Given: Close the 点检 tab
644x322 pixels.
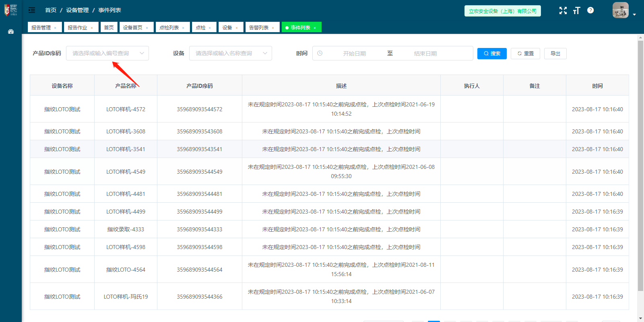Looking at the screenshot, I should [210, 28].
